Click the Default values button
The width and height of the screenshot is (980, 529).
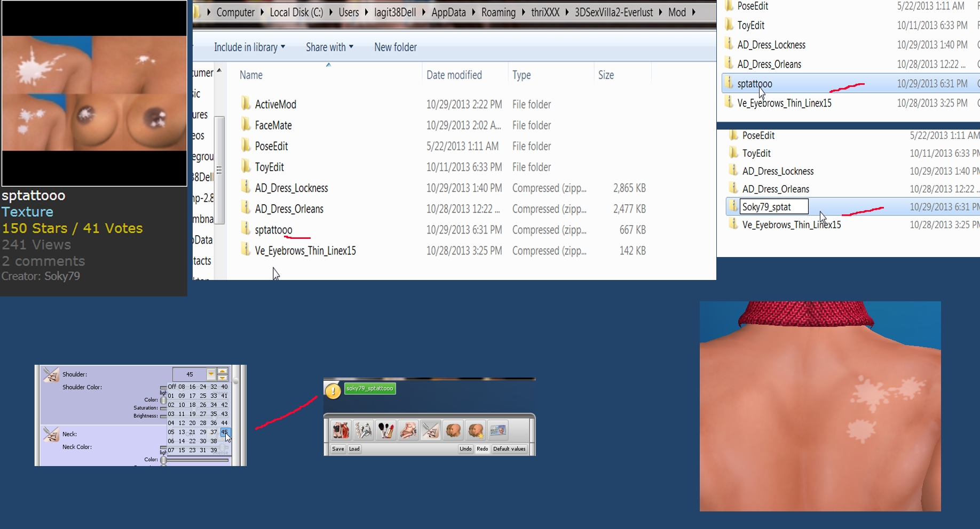pos(509,449)
